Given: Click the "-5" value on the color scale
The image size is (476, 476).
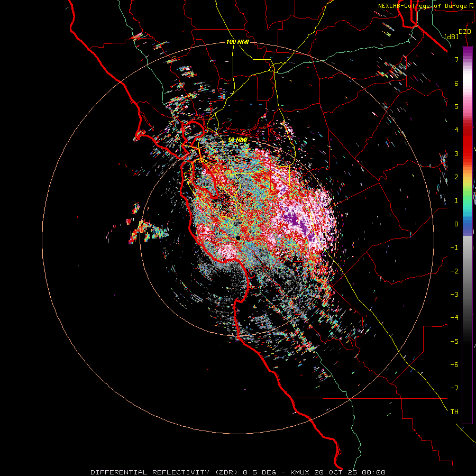Looking at the screenshot, I should pos(454,341).
